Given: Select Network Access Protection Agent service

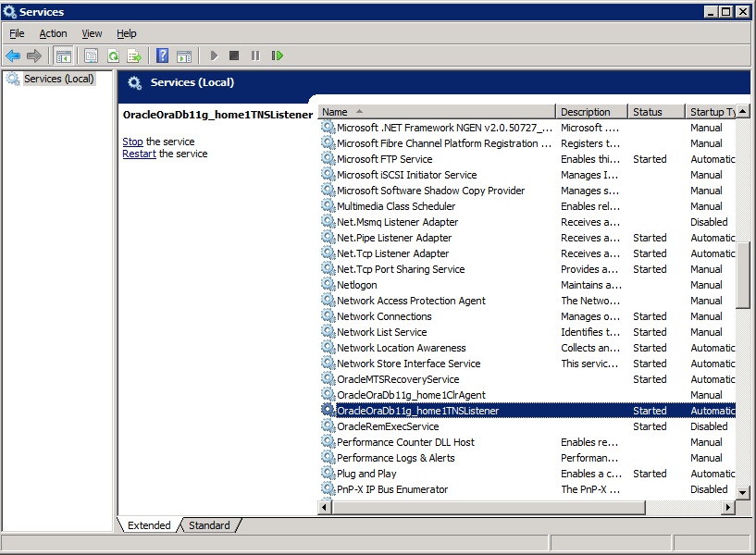Looking at the screenshot, I should pyautogui.click(x=528, y=301).
